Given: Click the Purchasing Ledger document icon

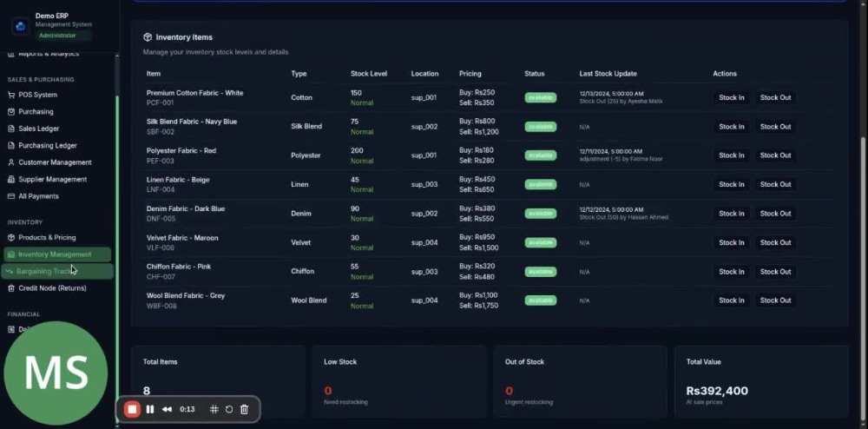Looking at the screenshot, I should [11, 146].
